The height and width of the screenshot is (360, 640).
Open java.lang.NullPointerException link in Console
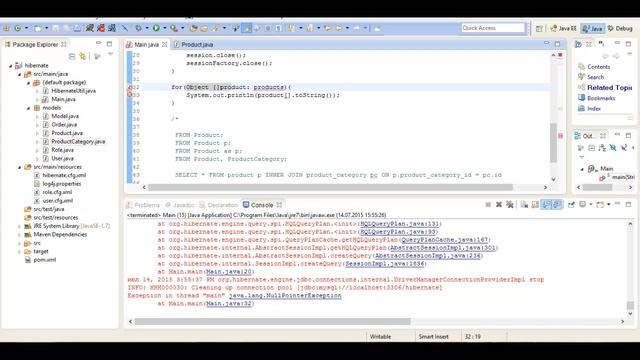pyautogui.click(x=285, y=296)
